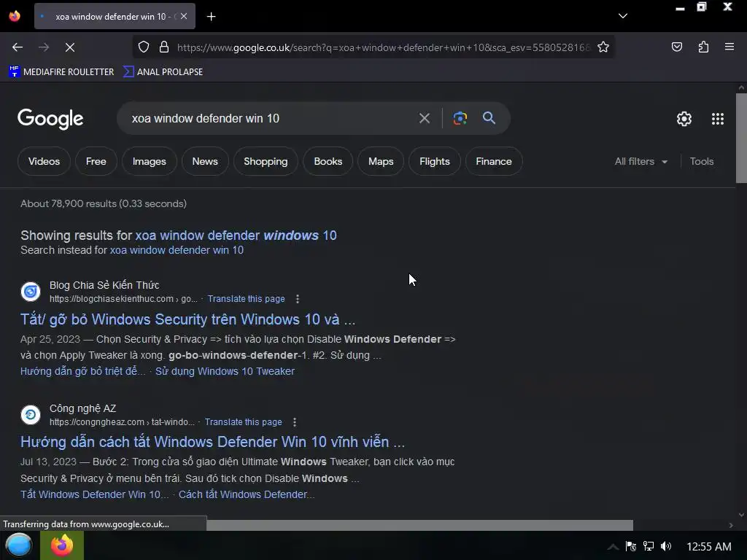Open a new browser tab
The width and height of the screenshot is (747, 560).
211,17
